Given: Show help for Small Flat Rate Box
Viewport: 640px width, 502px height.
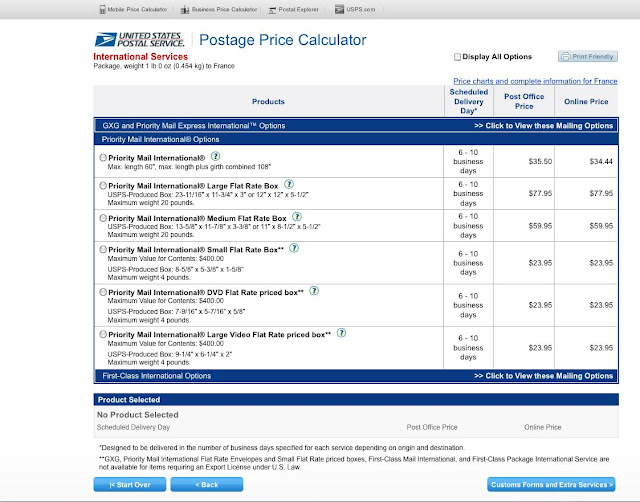Looking at the screenshot, I should pyautogui.click(x=294, y=248).
